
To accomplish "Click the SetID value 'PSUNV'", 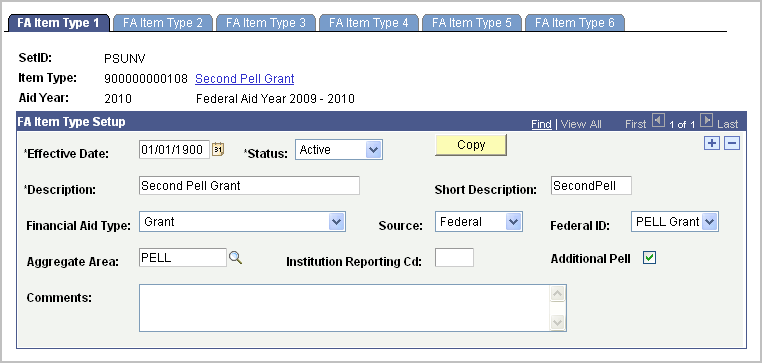I will point(125,59).
